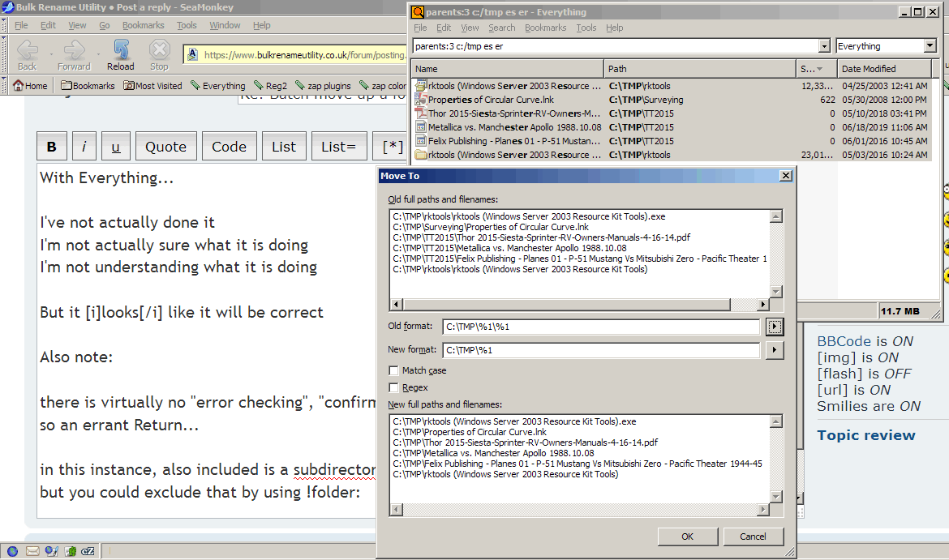Open Search menu in Everything window

(x=502, y=28)
